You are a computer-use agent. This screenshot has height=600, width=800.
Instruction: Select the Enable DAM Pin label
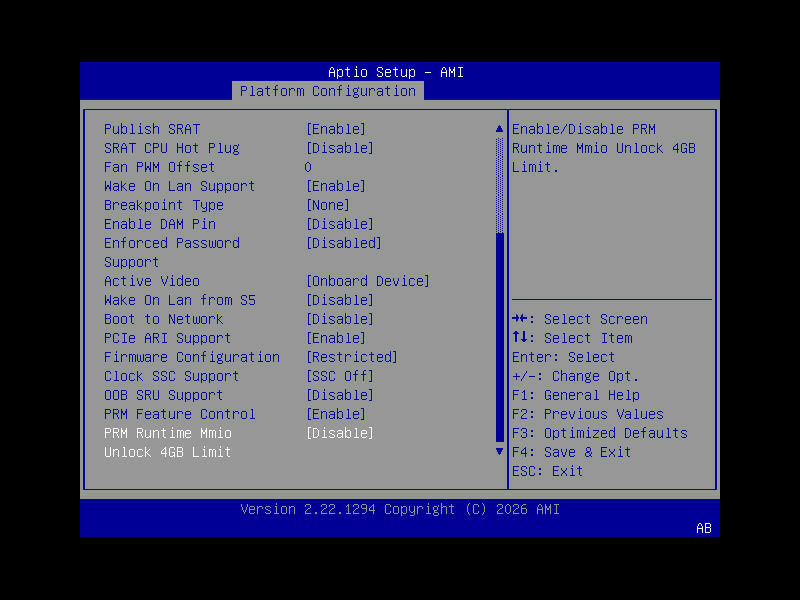coord(160,224)
